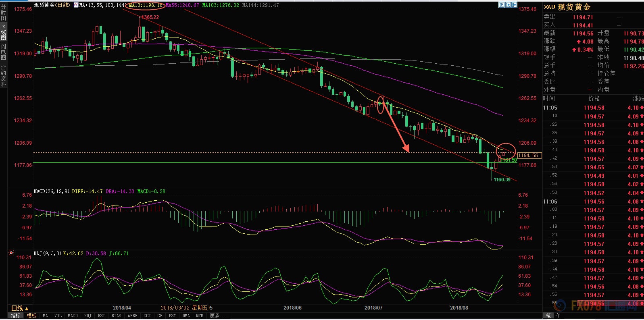Select the 模板 tab at bottom
This screenshot has height=320, width=644.
pyautogui.click(x=32, y=316)
